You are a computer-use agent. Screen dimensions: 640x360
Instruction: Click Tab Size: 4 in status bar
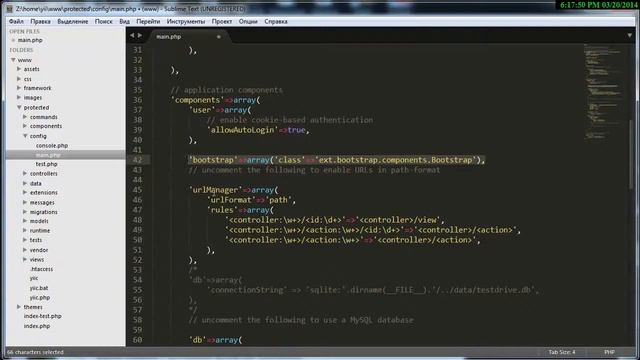pos(562,352)
